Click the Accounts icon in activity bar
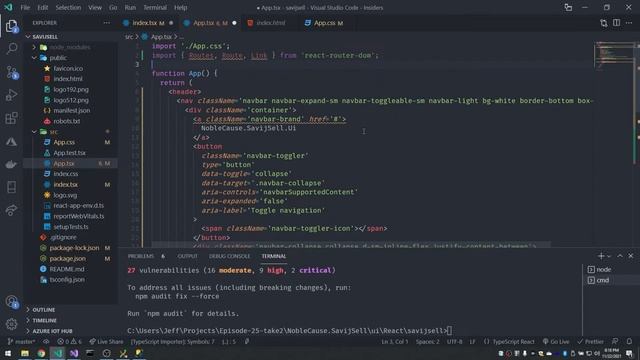The image size is (640, 360). [x=11, y=302]
